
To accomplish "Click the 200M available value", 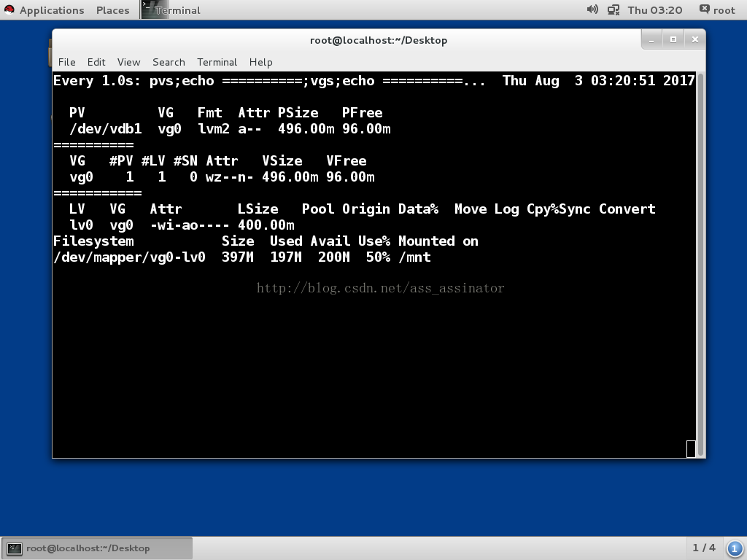I will [334, 257].
